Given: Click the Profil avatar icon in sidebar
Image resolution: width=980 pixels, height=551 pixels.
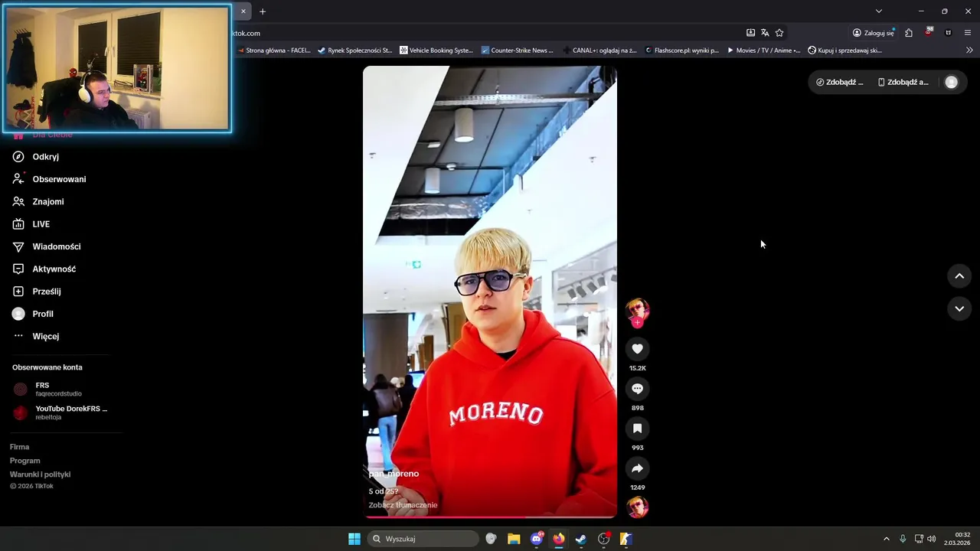Looking at the screenshot, I should tap(18, 314).
